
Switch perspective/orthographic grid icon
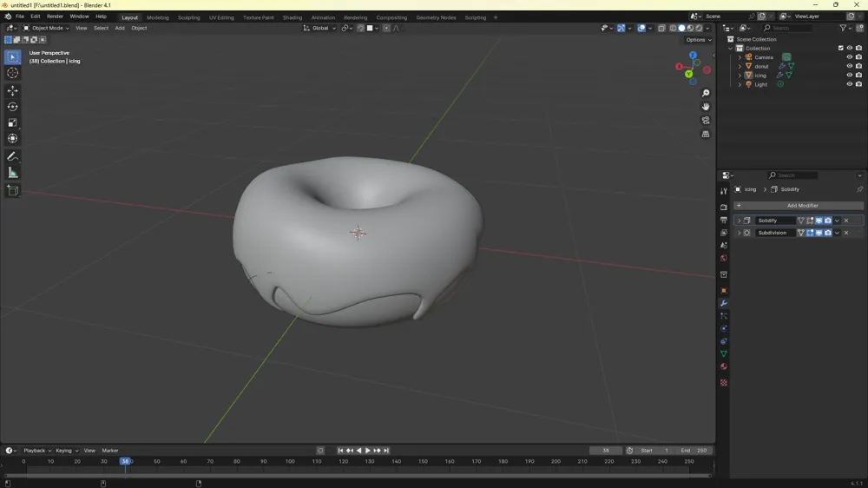click(705, 134)
